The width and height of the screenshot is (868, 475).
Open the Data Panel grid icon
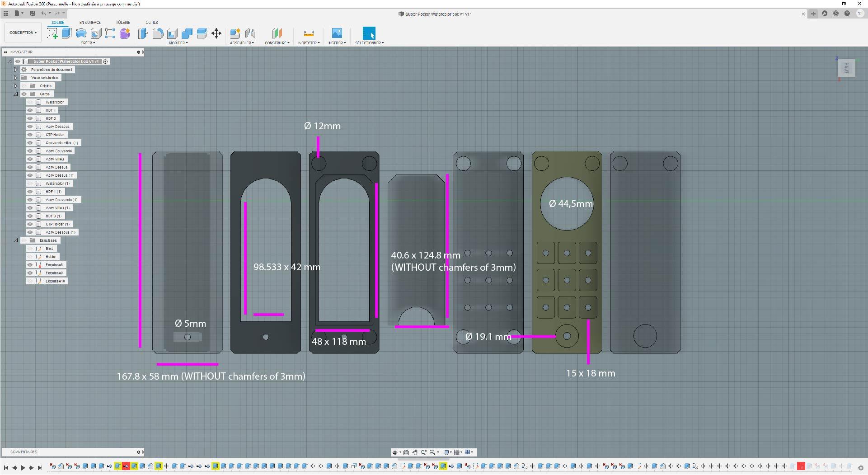point(6,14)
